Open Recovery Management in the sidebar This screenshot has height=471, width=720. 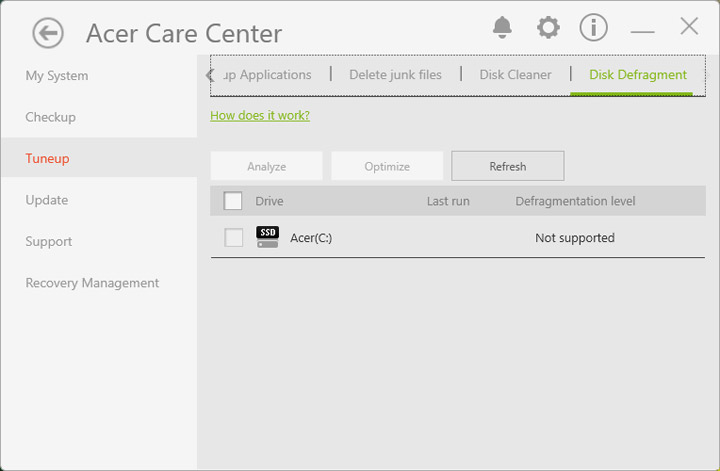pos(92,283)
